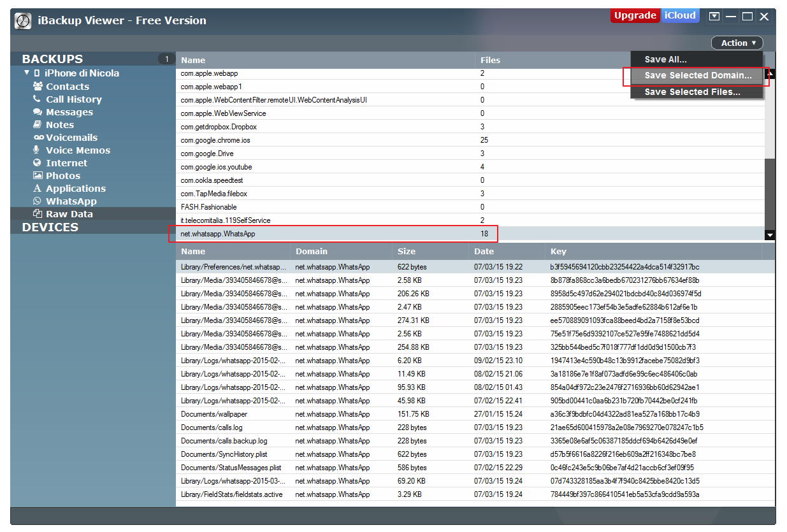Select the log file row sized 95.93 KB
Viewport: 787px width, 532px height.
tap(475, 387)
